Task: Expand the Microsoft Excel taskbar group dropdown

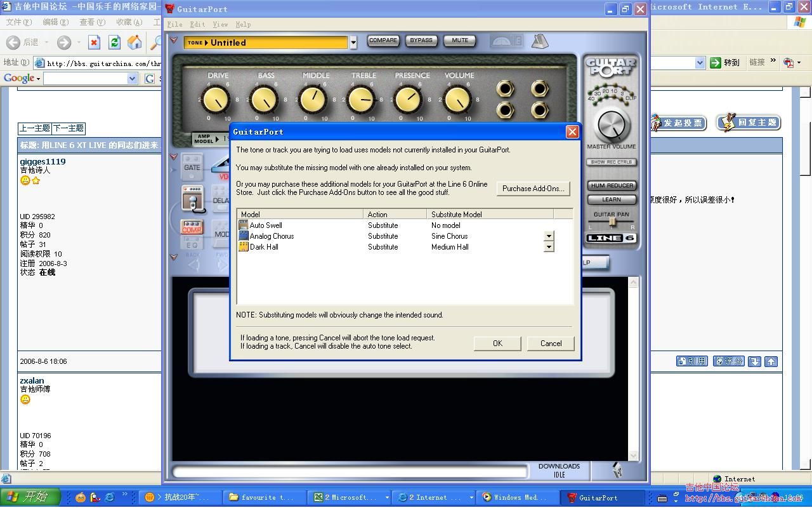Action: coord(387,498)
